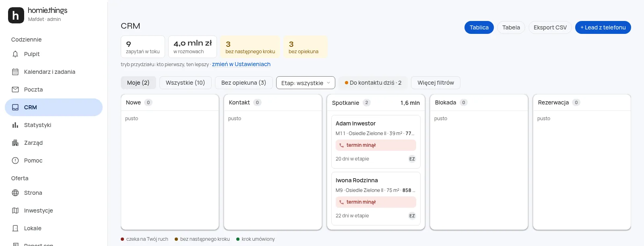Click + Lead z telefonu button
Screen dimensions: 644x246
(x=603, y=27)
